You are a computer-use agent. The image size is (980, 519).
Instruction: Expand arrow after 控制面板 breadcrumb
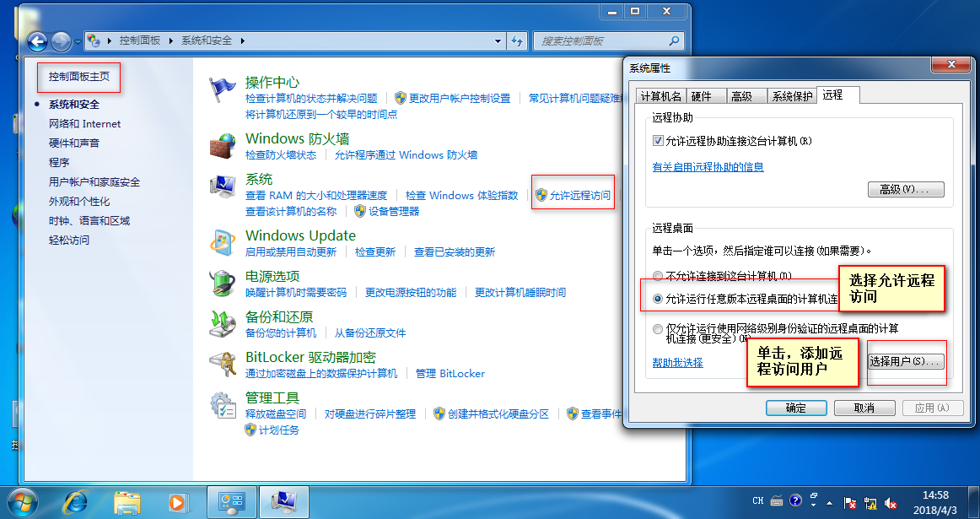[x=170, y=41]
